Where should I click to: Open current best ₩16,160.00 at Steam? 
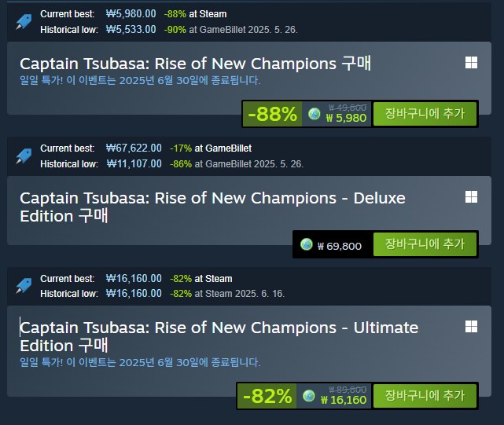click(x=169, y=278)
